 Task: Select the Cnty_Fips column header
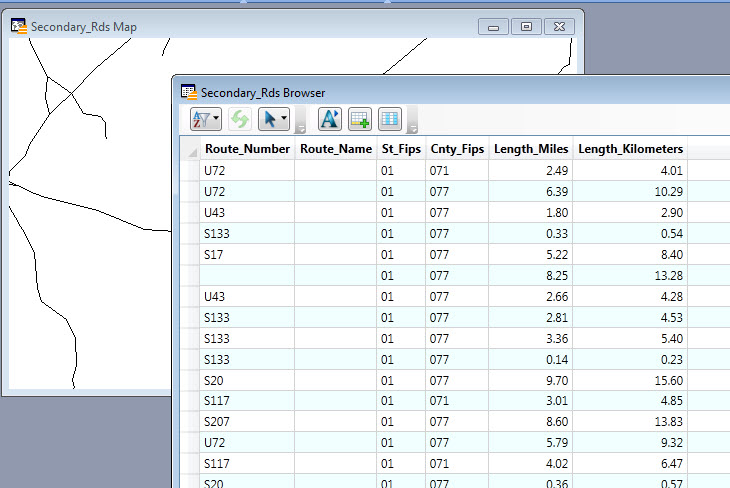[457, 149]
